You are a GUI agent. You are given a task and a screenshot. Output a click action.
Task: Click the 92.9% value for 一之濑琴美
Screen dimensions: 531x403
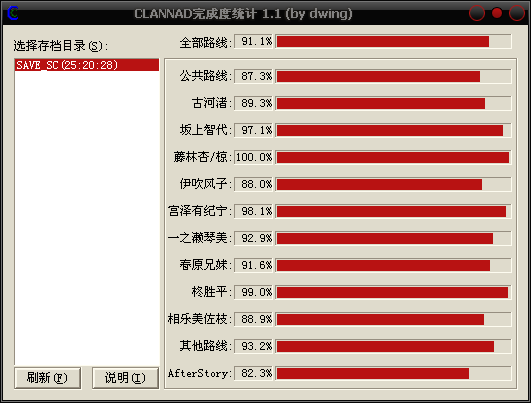click(254, 238)
